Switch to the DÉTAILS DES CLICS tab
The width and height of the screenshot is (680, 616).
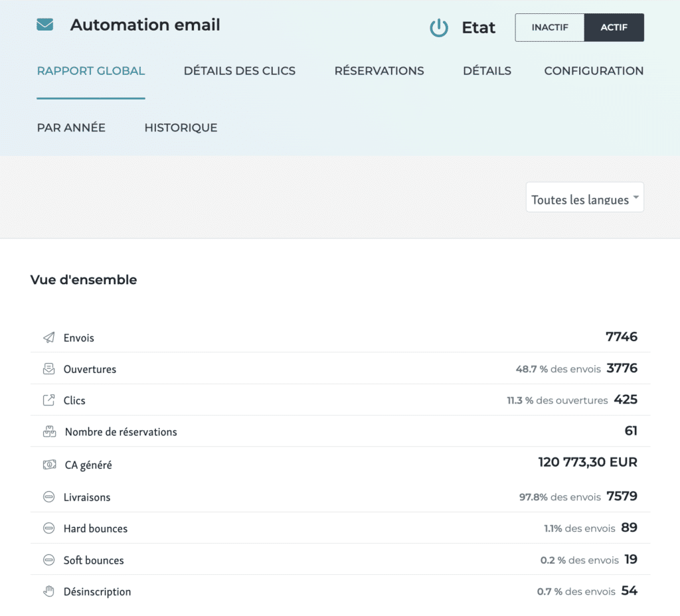coord(240,71)
